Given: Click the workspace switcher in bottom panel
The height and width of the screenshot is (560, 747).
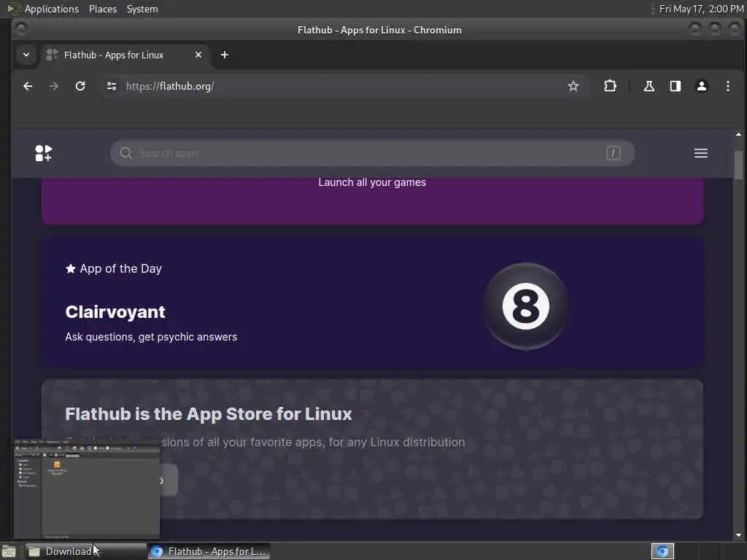Looking at the screenshot, I should 662,551.
